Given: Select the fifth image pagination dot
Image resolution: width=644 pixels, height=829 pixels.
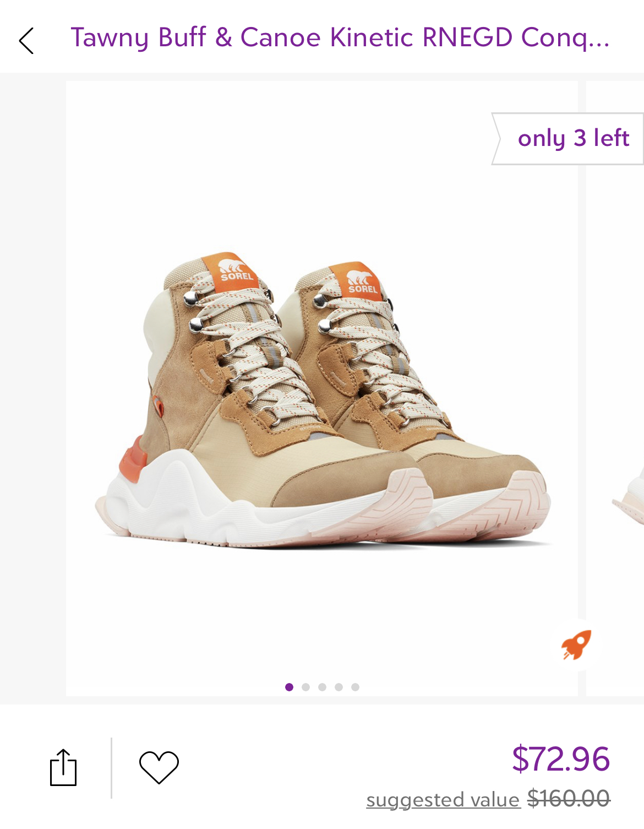Looking at the screenshot, I should click(355, 687).
